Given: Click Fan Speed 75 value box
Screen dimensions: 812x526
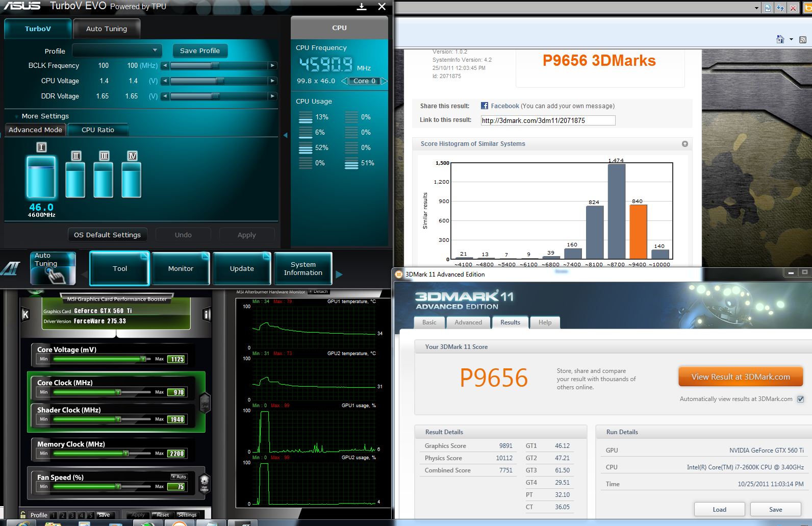Looking at the screenshot, I should [x=177, y=486].
